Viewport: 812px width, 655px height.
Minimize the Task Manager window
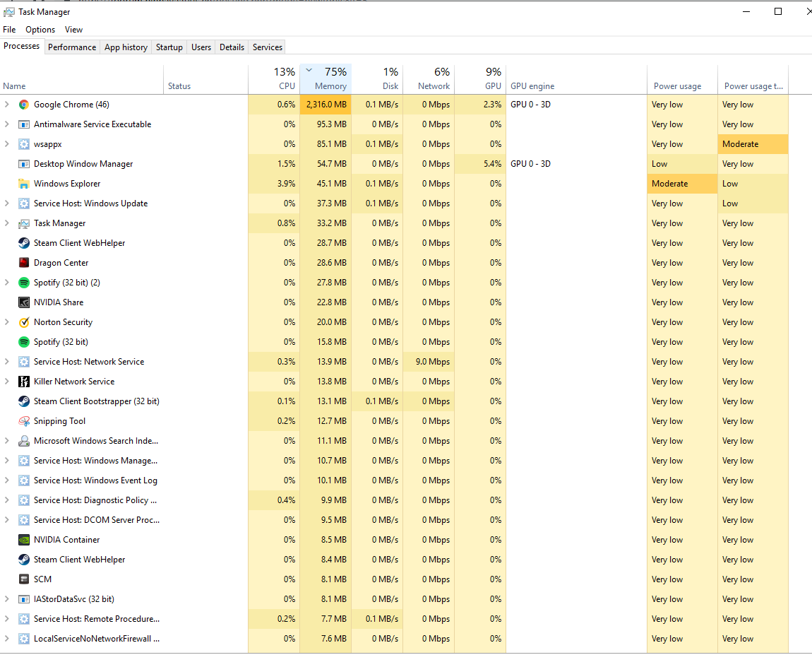point(746,11)
